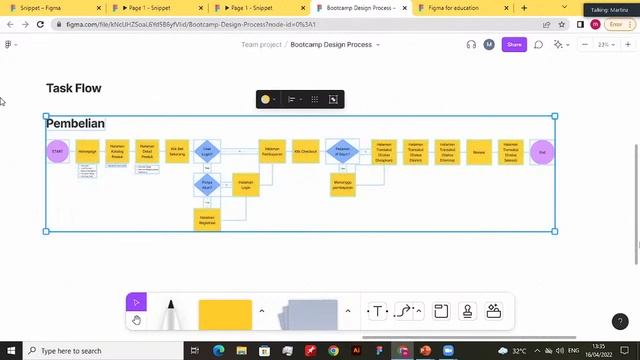This screenshot has height=360, width=640.
Task: Open Zoom from the taskbar
Action: coord(448,351)
